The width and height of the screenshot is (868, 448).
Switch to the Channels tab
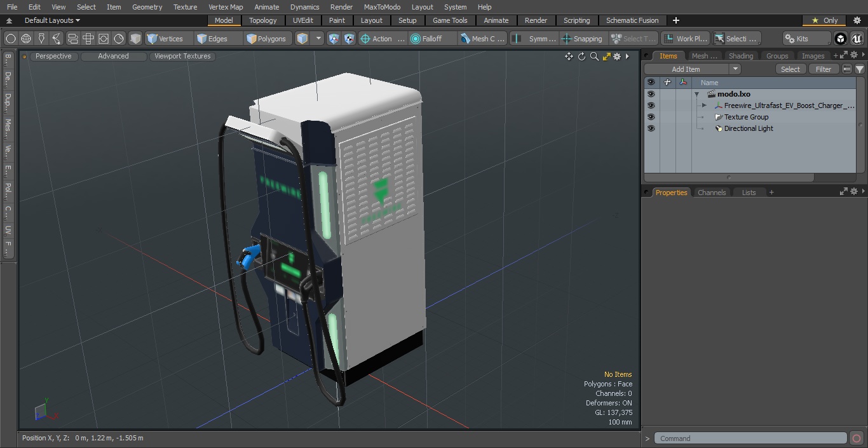coord(711,193)
